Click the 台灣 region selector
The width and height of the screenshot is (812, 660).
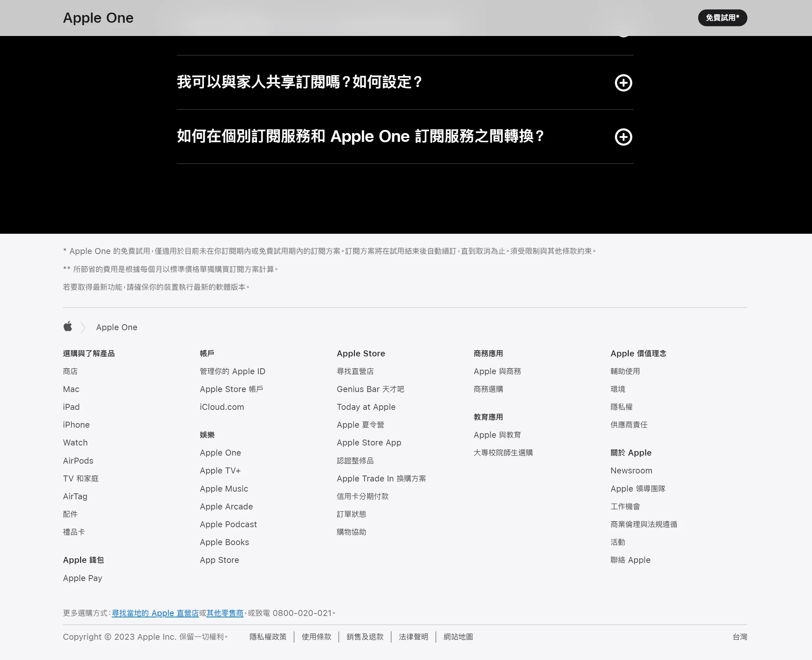pos(739,637)
